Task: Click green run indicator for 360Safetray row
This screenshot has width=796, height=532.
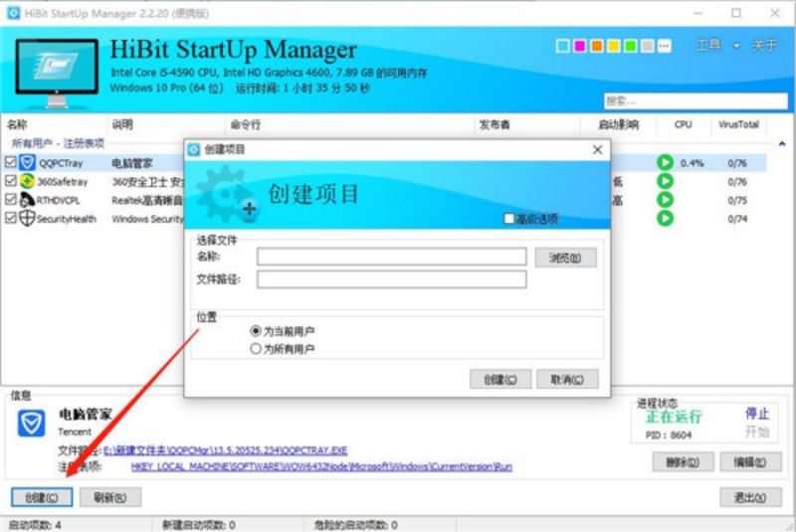Action: pos(665,181)
